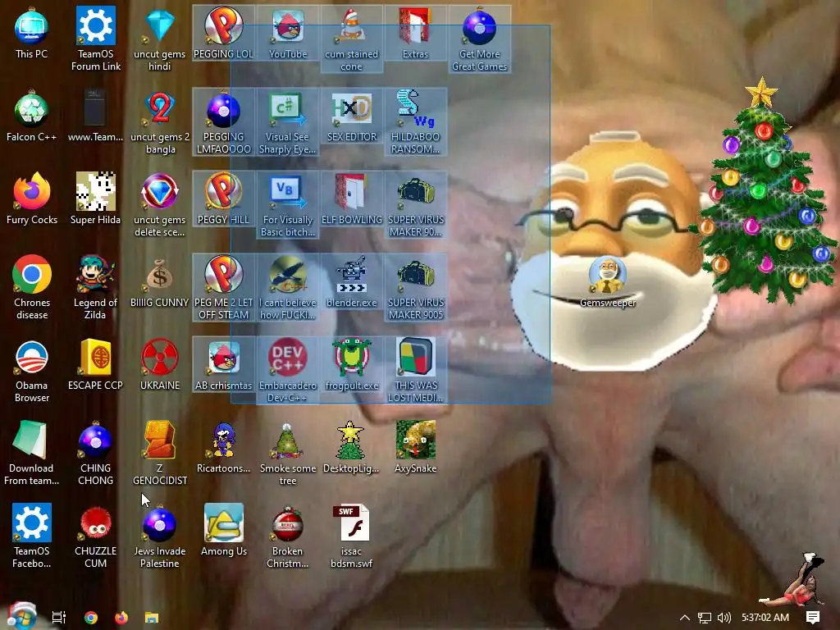Open the TeamOS Forum Link shortcut

click(96, 39)
